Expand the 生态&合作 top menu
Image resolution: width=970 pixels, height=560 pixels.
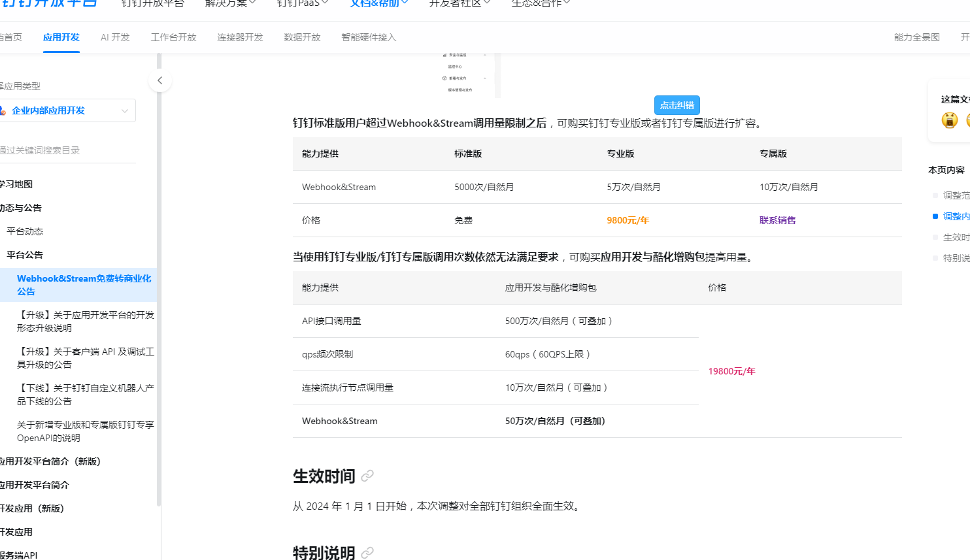541,3
